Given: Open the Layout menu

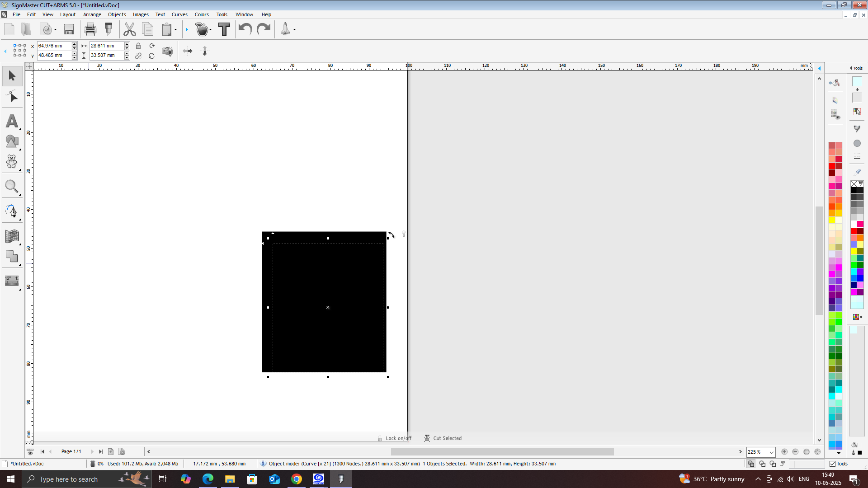Looking at the screenshot, I should click(68, 14).
